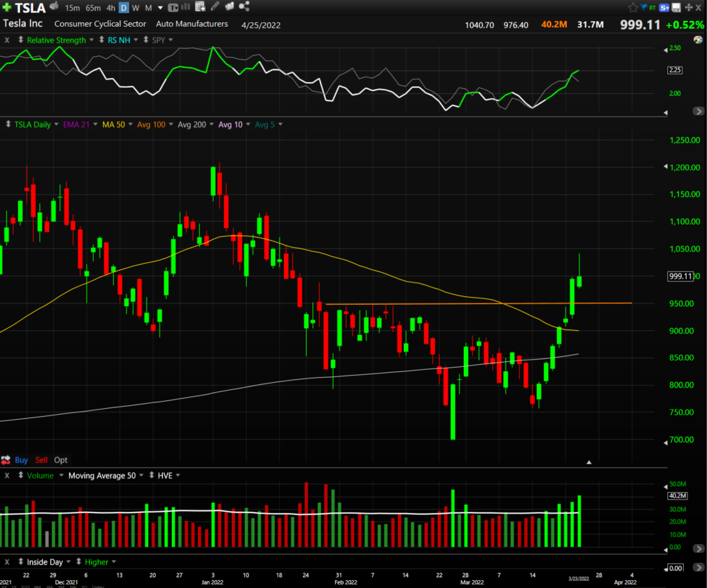Click the Buy button

22,460
